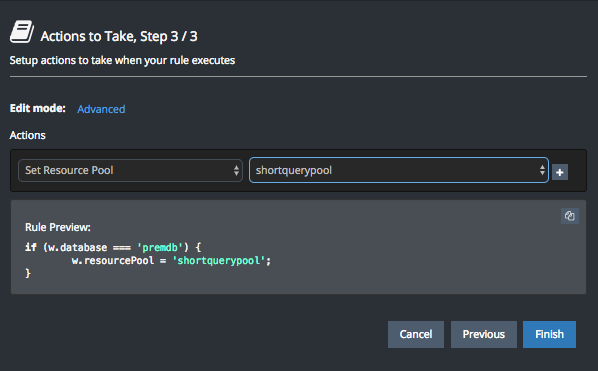Viewport: 598px width, 371px height.
Task: Finish creating the rule
Action: tap(549, 334)
